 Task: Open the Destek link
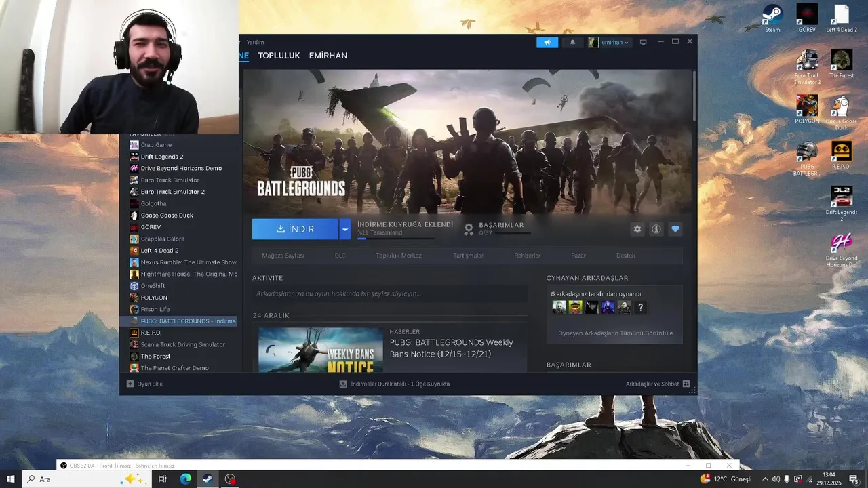(x=625, y=256)
